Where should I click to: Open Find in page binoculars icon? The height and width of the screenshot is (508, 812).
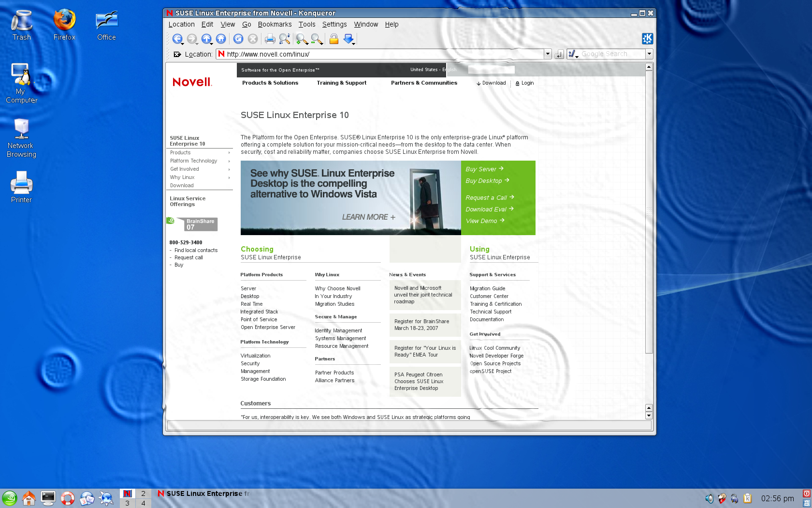pos(285,39)
